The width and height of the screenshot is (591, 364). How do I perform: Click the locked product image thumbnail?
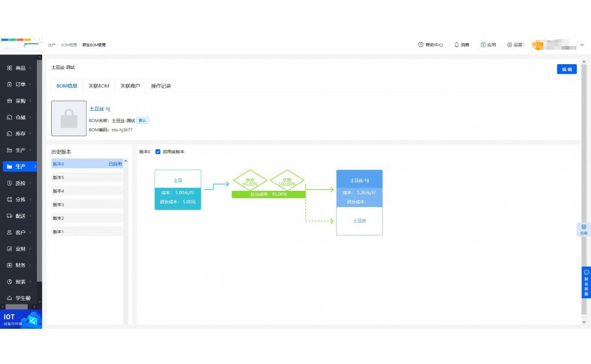tap(69, 119)
